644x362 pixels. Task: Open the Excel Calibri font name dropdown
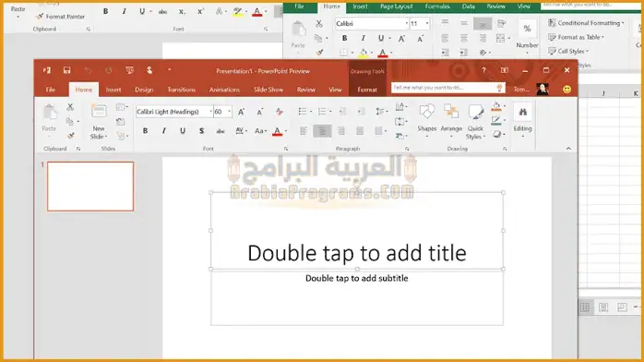tap(407, 23)
